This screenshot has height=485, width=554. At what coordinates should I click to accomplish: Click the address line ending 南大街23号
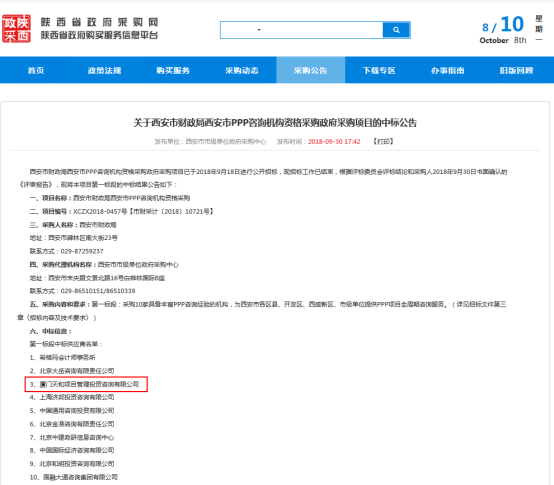click(x=73, y=238)
